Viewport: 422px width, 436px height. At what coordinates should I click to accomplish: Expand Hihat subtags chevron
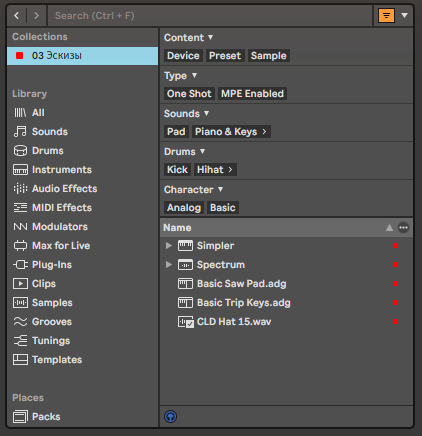coord(230,170)
